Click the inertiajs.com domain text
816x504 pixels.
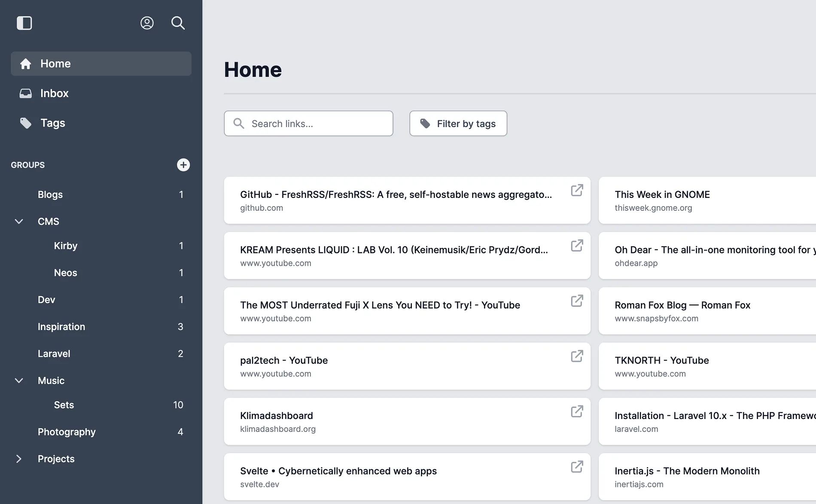point(639,484)
